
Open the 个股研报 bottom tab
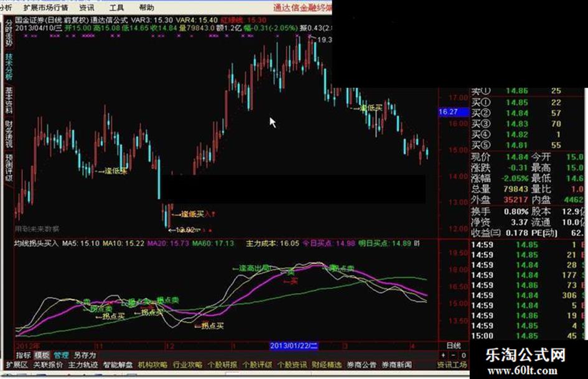[222, 364]
